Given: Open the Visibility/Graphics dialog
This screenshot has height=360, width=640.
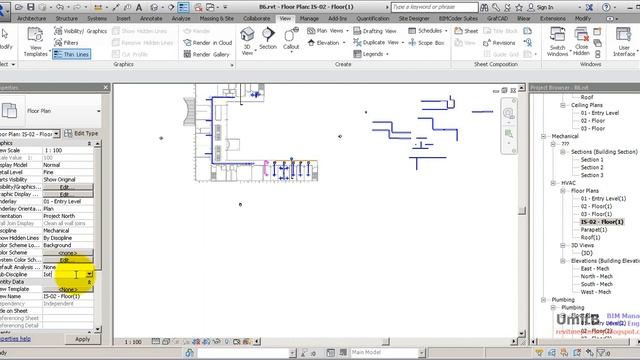Looking at the screenshot, I should pos(80,31).
